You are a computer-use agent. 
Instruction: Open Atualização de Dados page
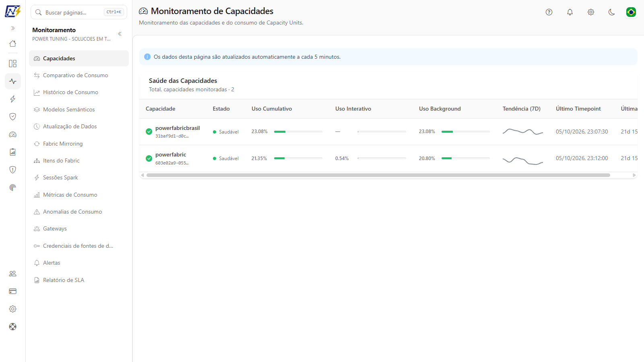(79, 126)
